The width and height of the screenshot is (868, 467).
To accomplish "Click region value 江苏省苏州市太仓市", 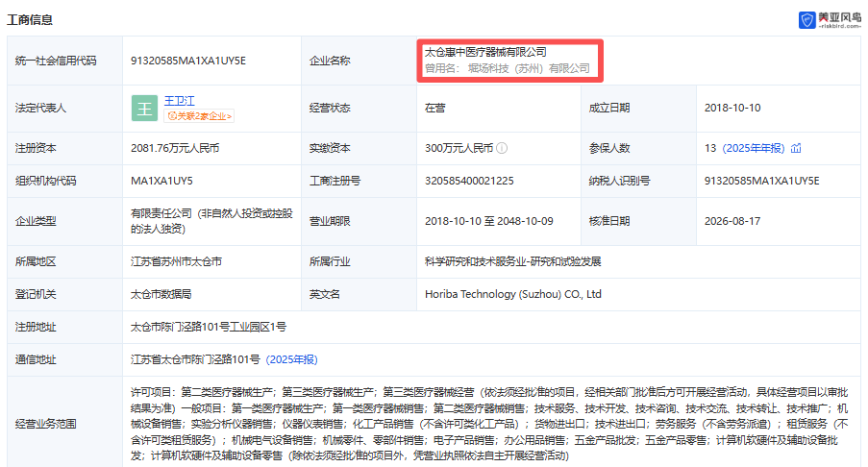I will point(176,261).
